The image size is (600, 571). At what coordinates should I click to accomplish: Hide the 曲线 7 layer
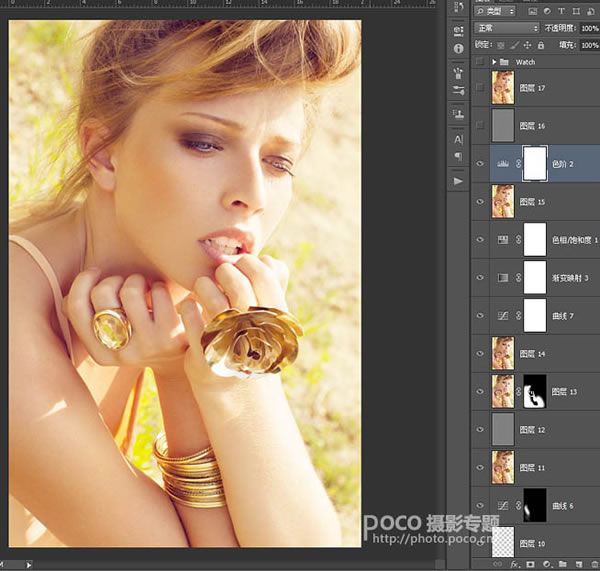(480, 316)
